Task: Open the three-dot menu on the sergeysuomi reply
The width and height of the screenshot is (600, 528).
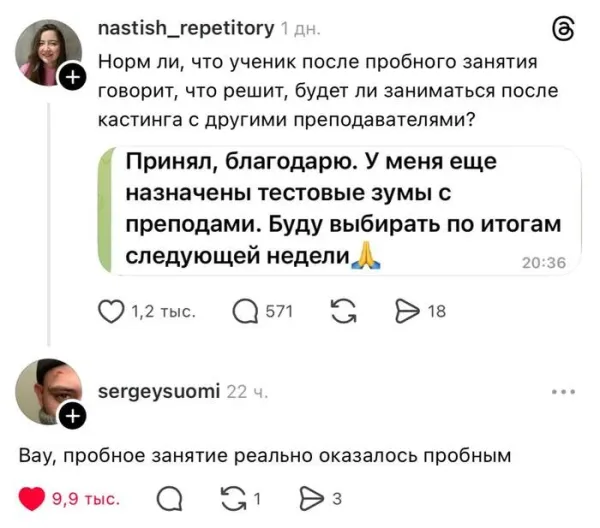Action: click(563, 392)
